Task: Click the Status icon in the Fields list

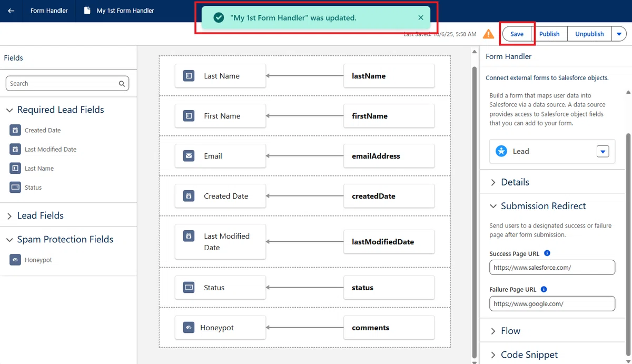Action: pyautogui.click(x=15, y=187)
